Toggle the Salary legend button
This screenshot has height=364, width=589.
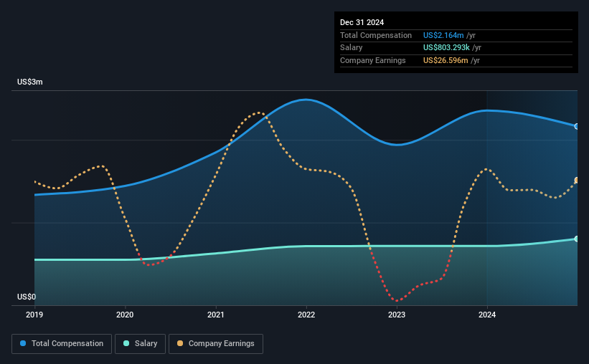[140, 344]
